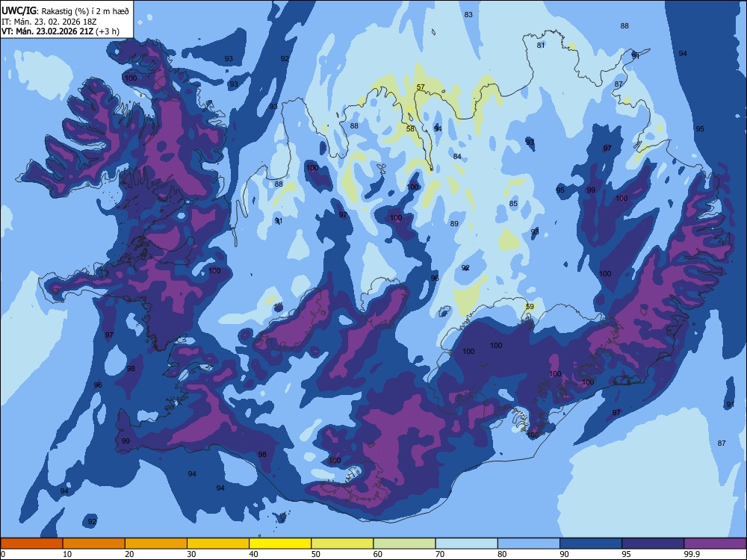Select the dark blue 90–95 legend swatch
Viewport: 747px width, 560px height.
point(591,544)
